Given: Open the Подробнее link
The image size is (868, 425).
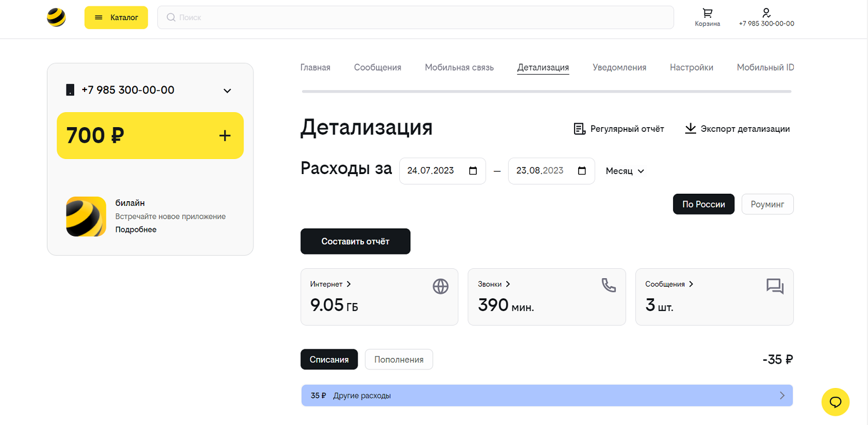Looking at the screenshot, I should coord(136,230).
